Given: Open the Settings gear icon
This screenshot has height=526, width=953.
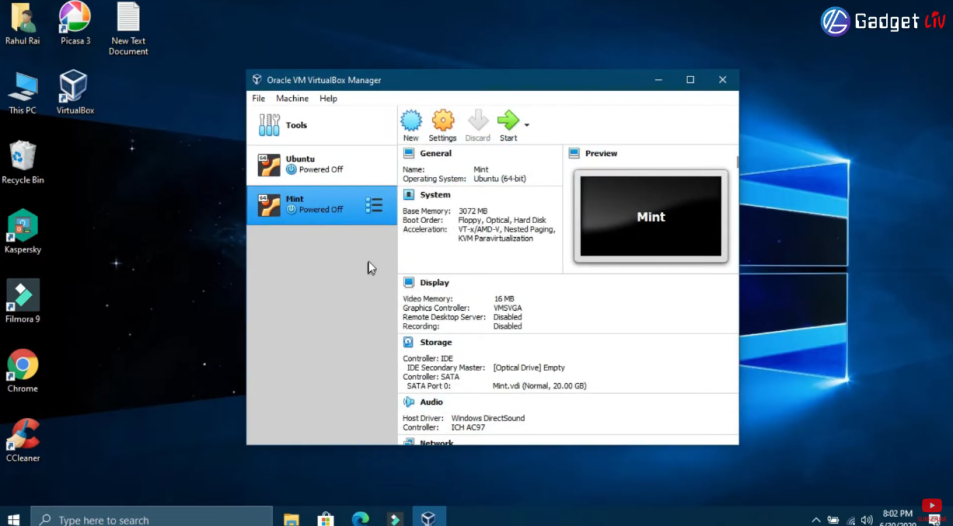Looking at the screenshot, I should tap(442, 120).
